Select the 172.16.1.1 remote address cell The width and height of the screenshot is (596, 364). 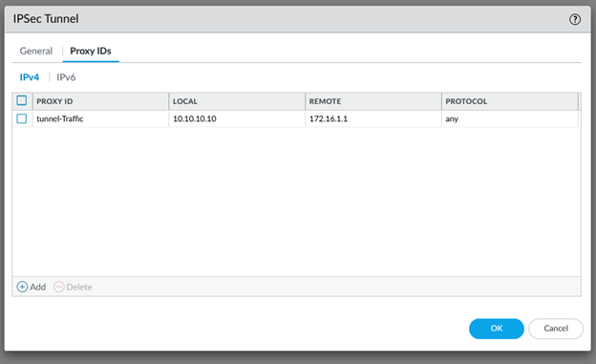(373, 118)
